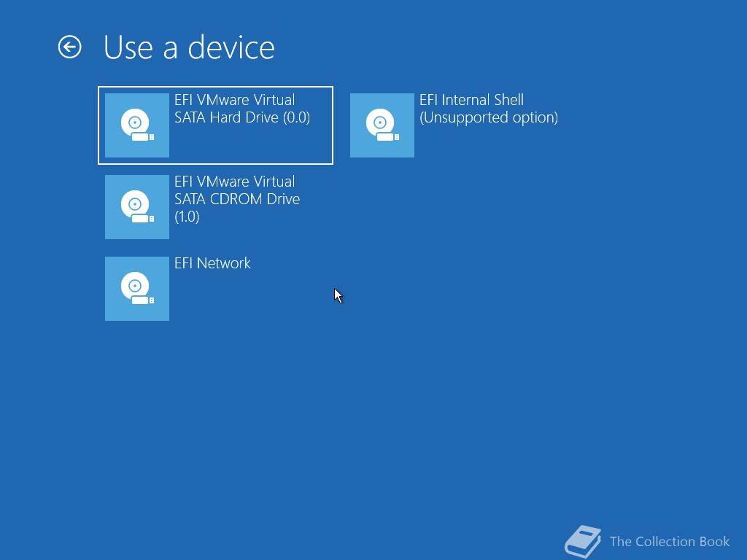Click the 'SATA Hard Drive' second text line
This screenshot has width=747, height=560.
tap(226, 117)
